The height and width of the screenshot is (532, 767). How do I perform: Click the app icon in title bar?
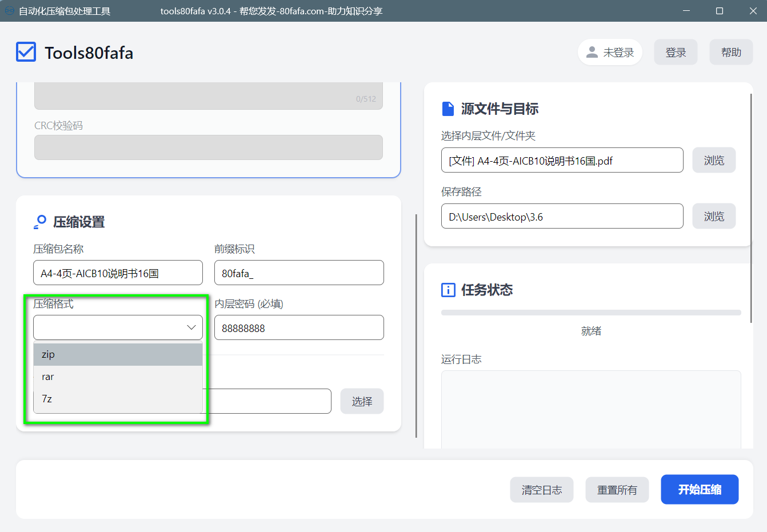(9, 11)
